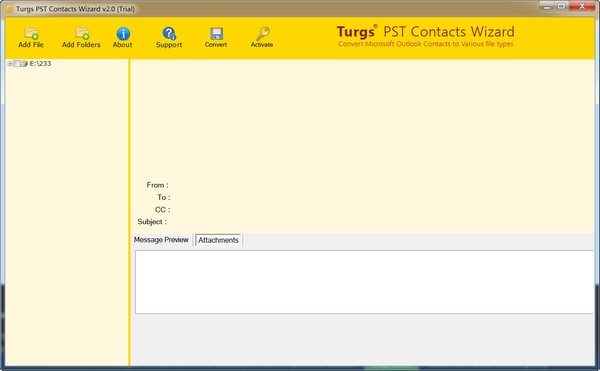The height and width of the screenshot is (371, 600).
Task: Click the Add File label
Action: (x=31, y=44)
